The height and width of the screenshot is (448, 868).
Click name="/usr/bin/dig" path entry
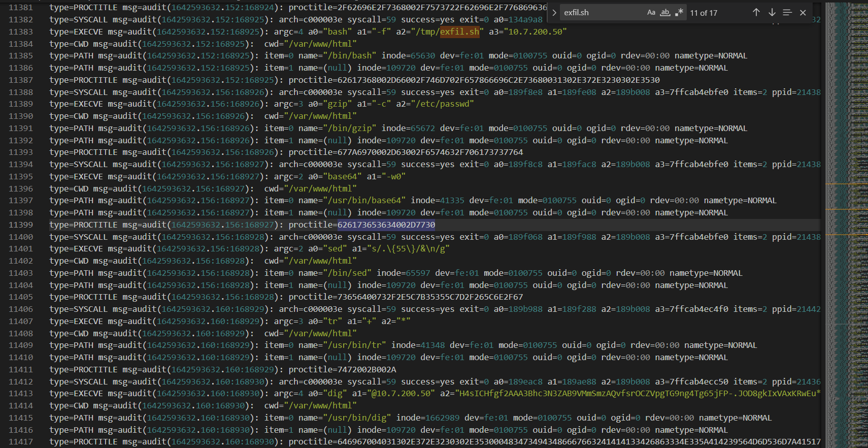(x=345, y=418)
